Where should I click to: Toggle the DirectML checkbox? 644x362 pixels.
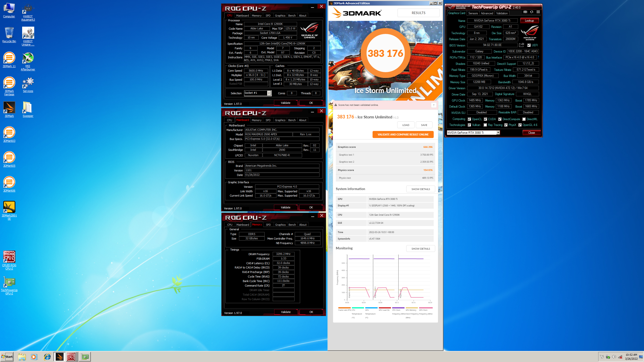point(524,119)
